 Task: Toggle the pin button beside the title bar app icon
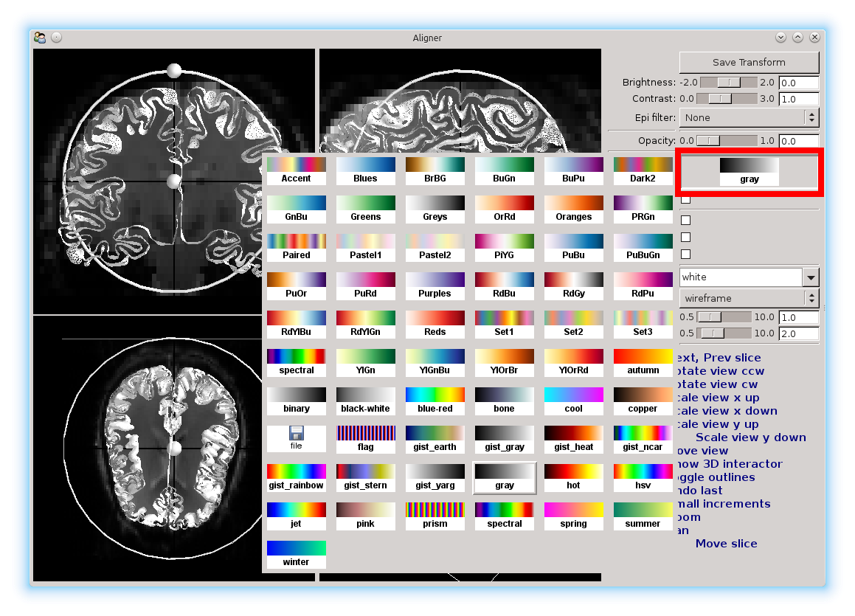coord(57,38)
